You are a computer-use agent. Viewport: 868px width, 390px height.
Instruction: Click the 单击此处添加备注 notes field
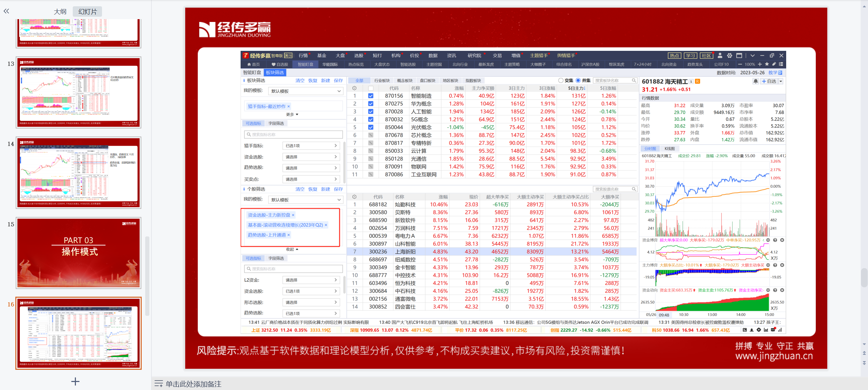coord(193,384)
